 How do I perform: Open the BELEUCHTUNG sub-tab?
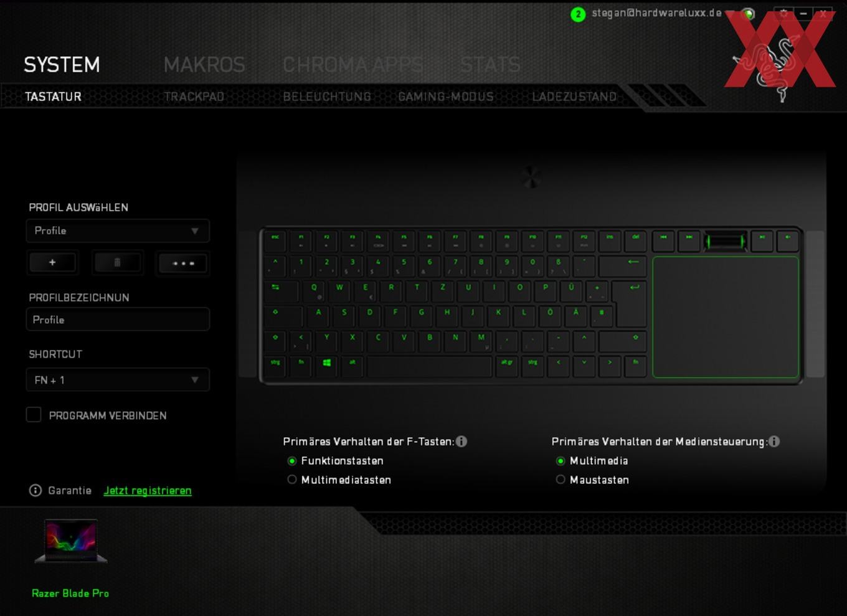point(327,97)
